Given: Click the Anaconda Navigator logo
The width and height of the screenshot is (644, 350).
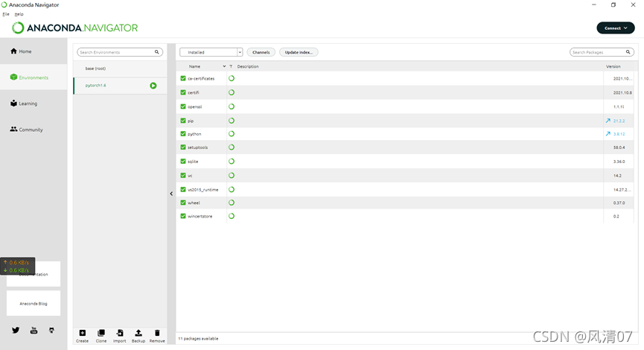Looking at the screenshot, I should point(74,28).
